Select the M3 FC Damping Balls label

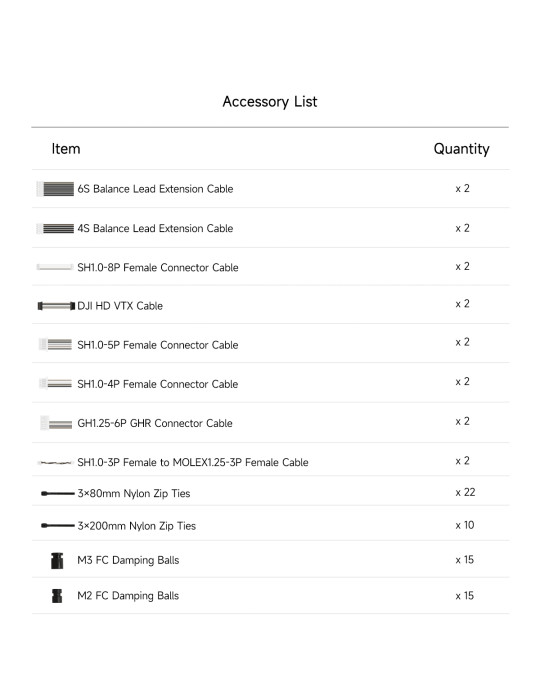click(128, 560)
